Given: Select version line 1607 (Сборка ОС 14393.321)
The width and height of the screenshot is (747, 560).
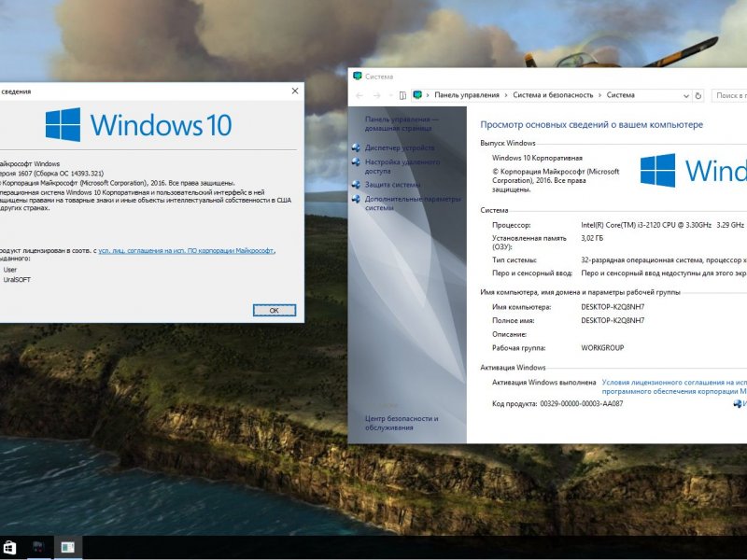Looking at the screenshot, I should [x=51, y=174].
